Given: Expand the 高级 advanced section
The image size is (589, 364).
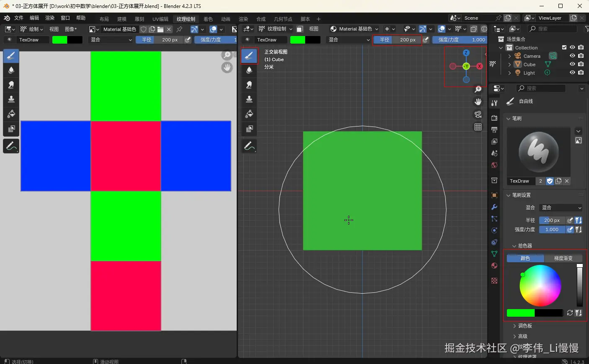Looking at the screenshot, I should pos(522,336).
